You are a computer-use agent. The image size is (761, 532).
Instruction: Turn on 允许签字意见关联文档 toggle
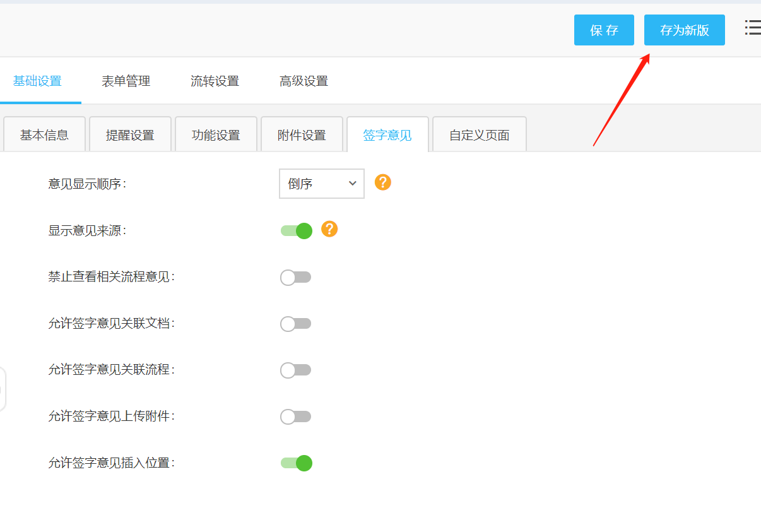(x=296, y=324)
